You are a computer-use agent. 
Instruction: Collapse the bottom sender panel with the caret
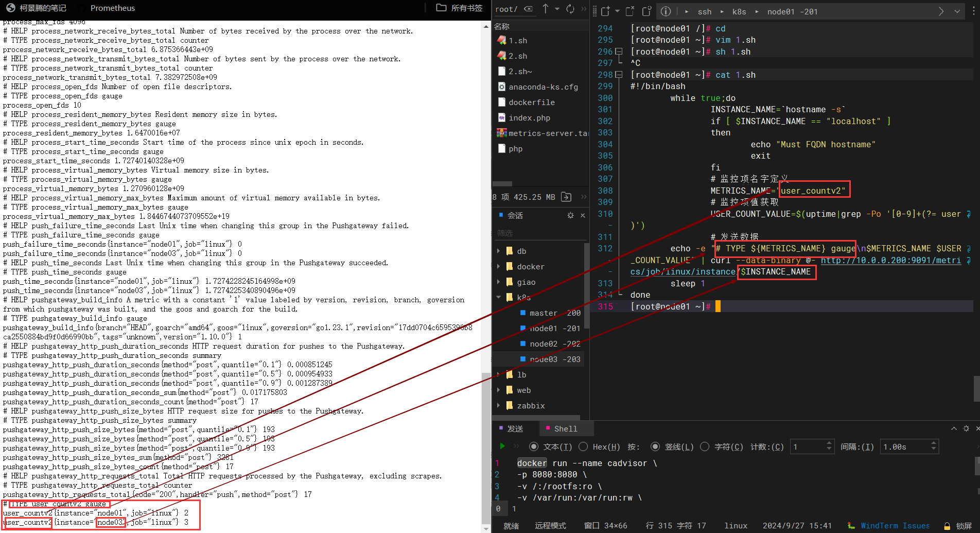point(954,428)
